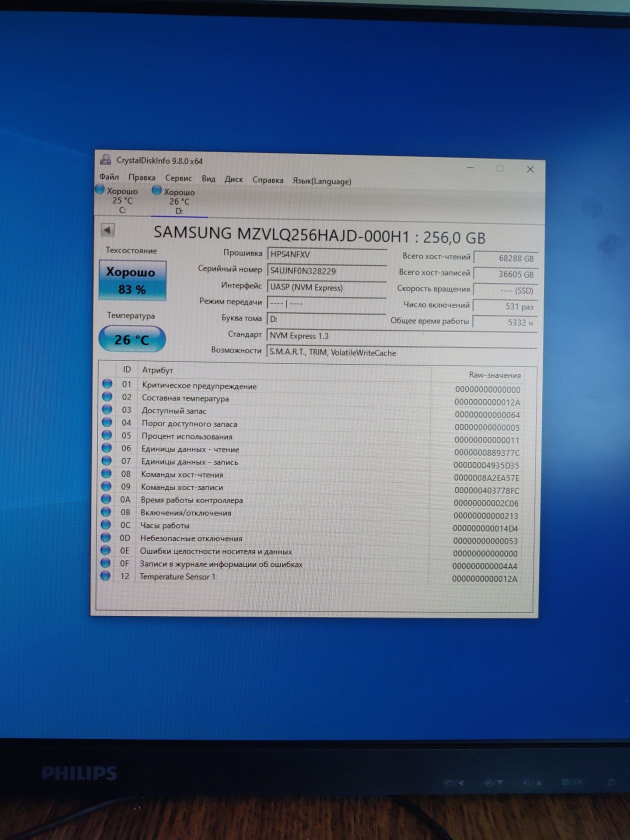Maximize the CrystalDiskInfo window
Screen dimensions: 630x840
500,168
